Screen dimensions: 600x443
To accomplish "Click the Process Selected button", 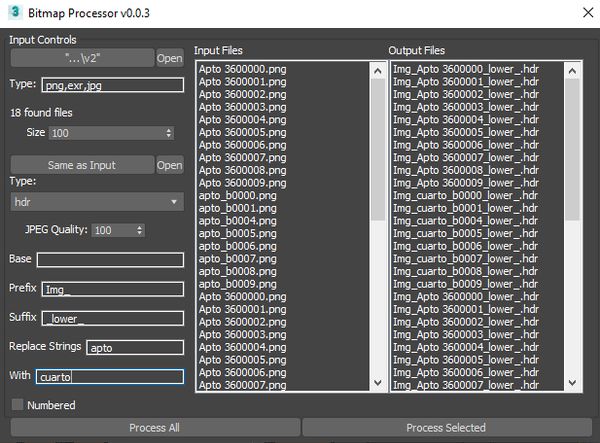I will 447,427.
